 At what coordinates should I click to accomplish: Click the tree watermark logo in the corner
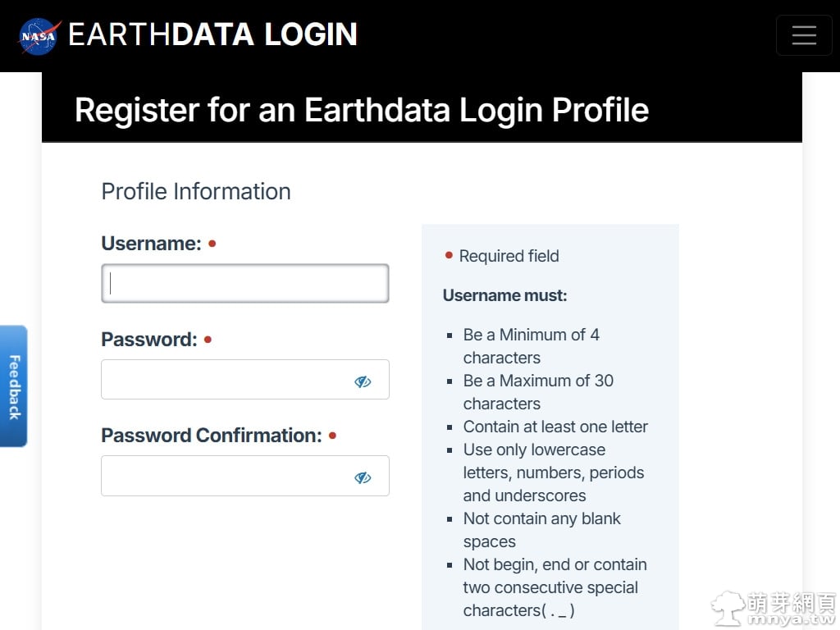point(728,608)
